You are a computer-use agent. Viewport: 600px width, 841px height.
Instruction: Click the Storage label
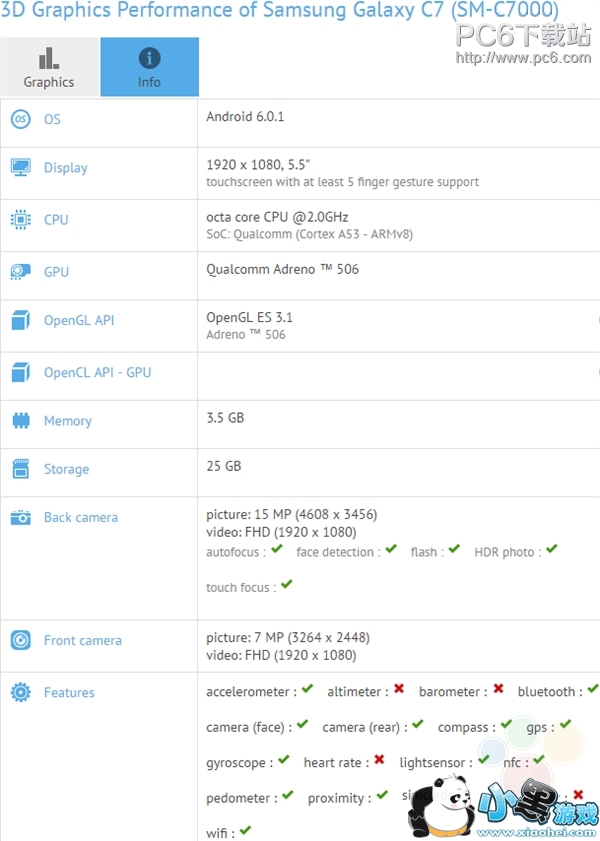[x=66, y=469]
